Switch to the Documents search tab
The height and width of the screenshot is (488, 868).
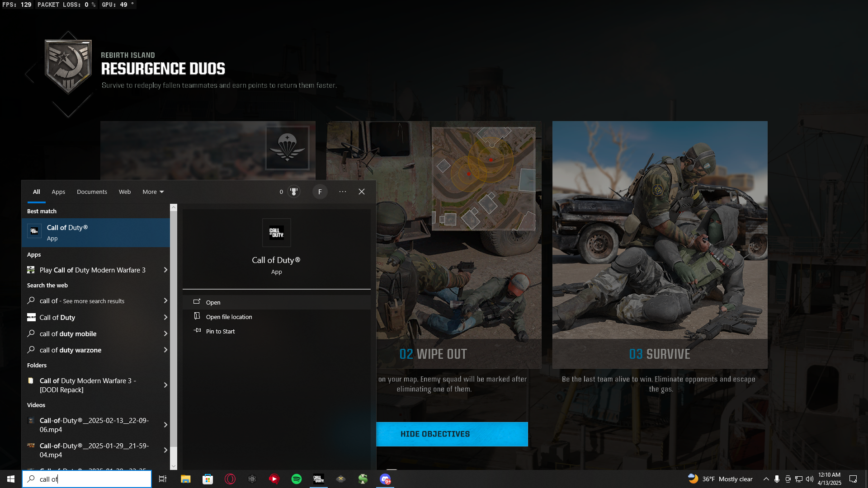pos(92,192)
